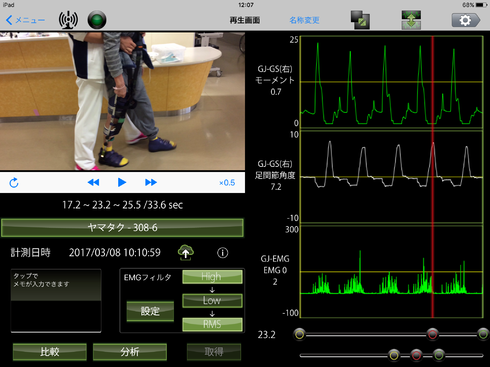The image size is (490, 367).
Task: Click the 再生画面 title
Action: pyautogui.click(x=245, y=20)
